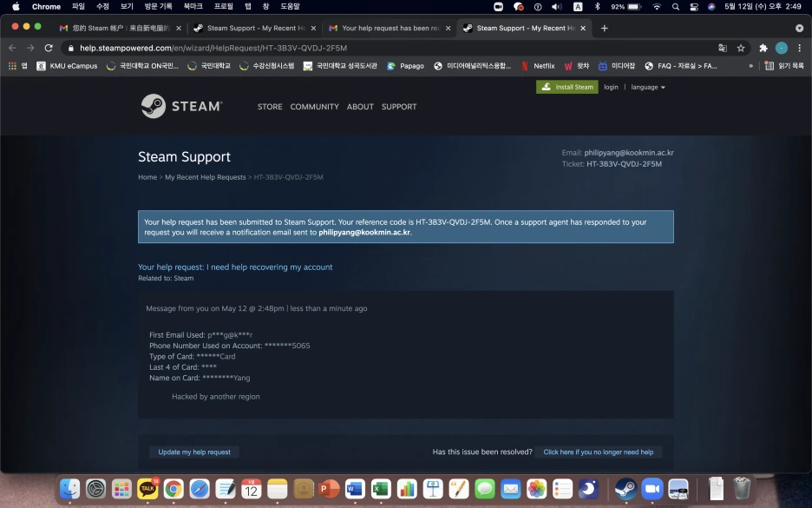Open the Steam app in dock
Screen dimensions: 812x508
626,488
